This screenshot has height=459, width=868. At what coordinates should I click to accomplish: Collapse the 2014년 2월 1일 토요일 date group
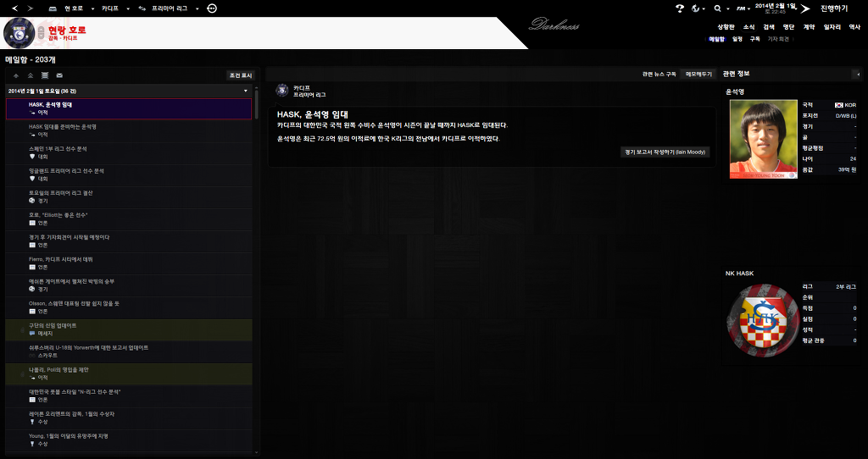[x=246, y=91]
